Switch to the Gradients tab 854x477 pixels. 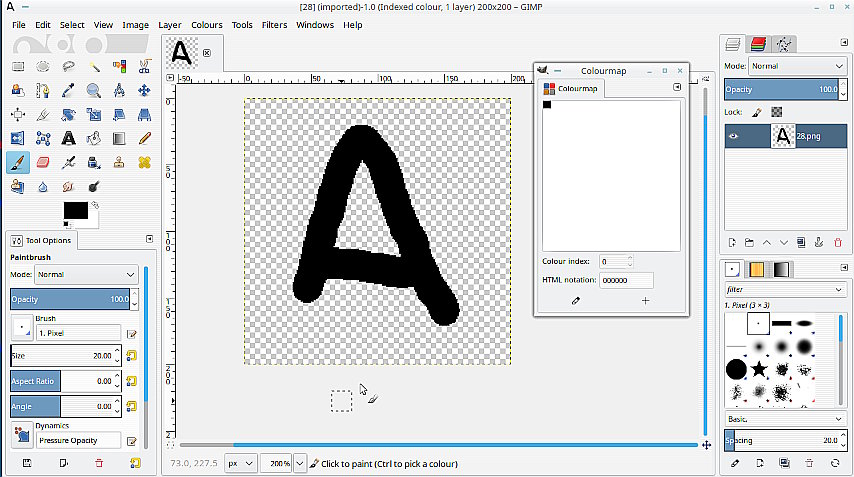click(781, 270)
